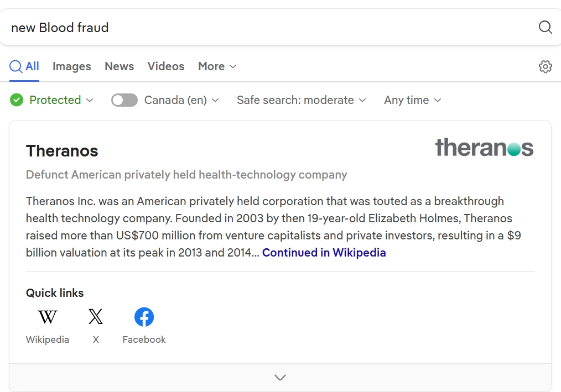Switch to the Videos tab
The height and width of the screenshot is (392, 561).
[x=165, y=66]
